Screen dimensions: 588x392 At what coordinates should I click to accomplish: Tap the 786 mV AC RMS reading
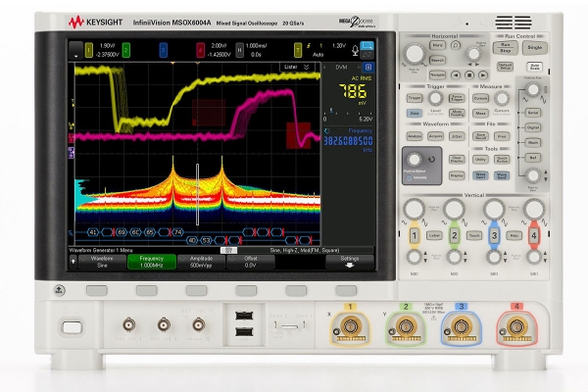[x=353, y=91]
